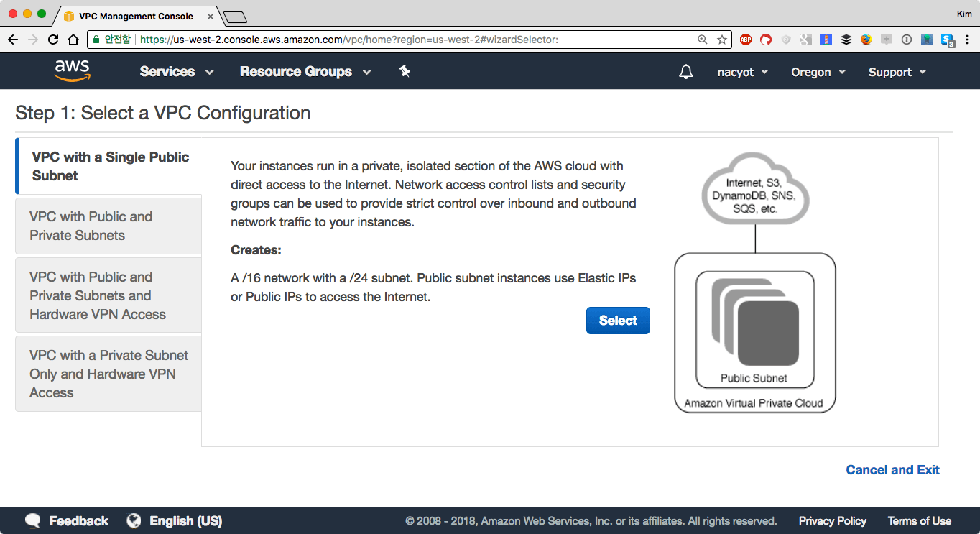Expand the nacyot account menu
Viewport: 980px width, 534px height.
(743, 72)
